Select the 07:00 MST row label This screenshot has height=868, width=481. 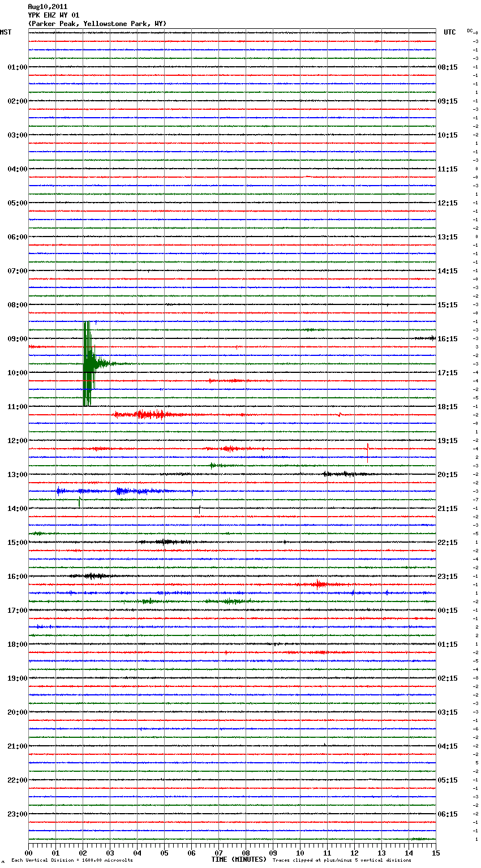[18, 271]
